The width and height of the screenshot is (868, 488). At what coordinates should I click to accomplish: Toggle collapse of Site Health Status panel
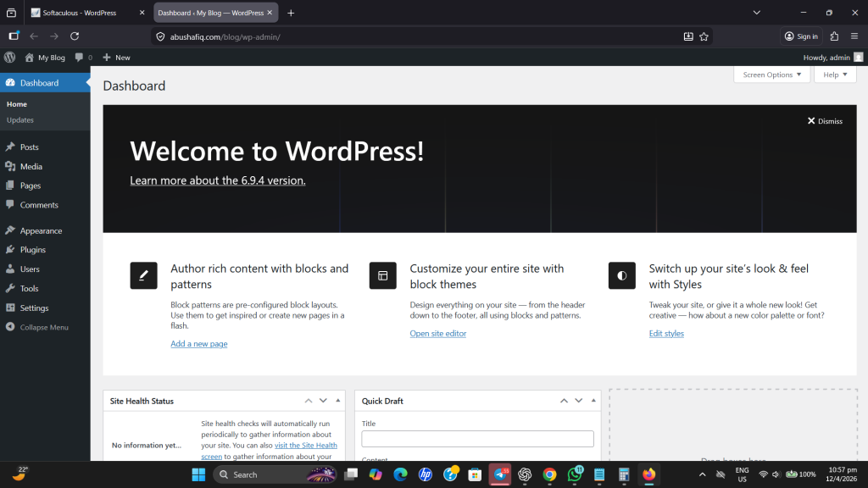coord(337,401)
